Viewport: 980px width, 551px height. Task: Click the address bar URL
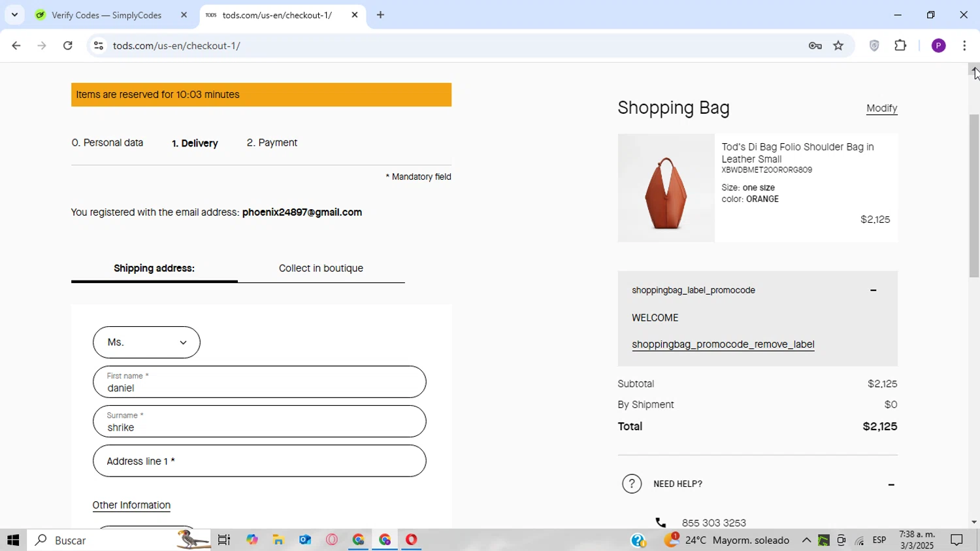[176, 46]
